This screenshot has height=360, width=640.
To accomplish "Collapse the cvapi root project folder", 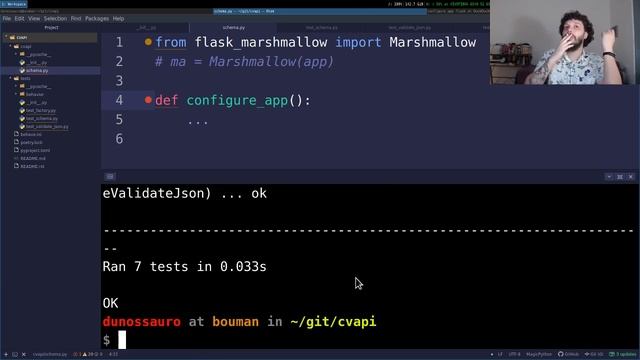I will pos(6,37).
